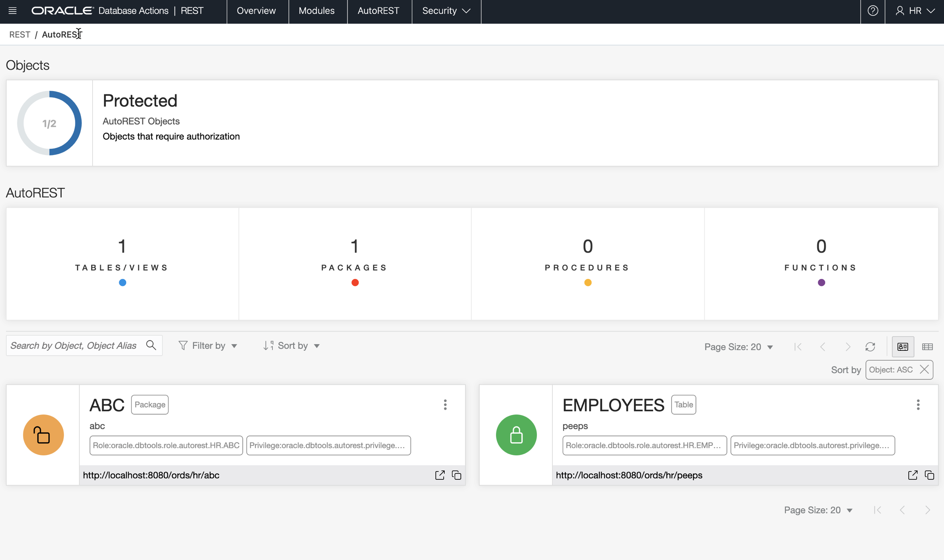944x560 pixels.
Task: Click the red Packages dot
Action: 355,283
